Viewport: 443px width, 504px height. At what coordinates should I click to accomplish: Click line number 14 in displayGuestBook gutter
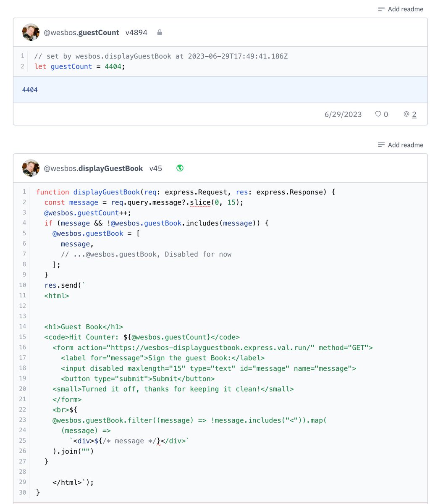tap(22, 326)
